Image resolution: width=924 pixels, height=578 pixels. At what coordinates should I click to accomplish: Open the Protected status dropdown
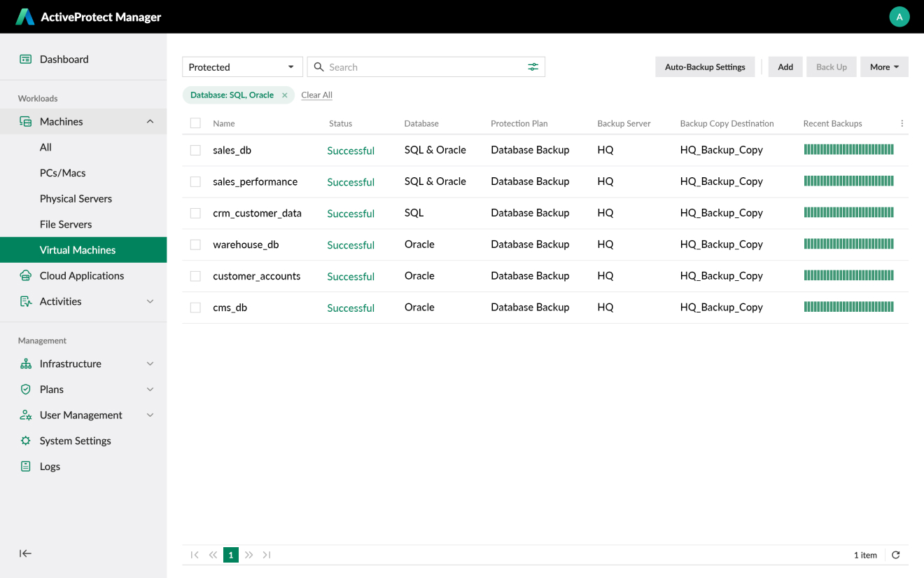242,67
